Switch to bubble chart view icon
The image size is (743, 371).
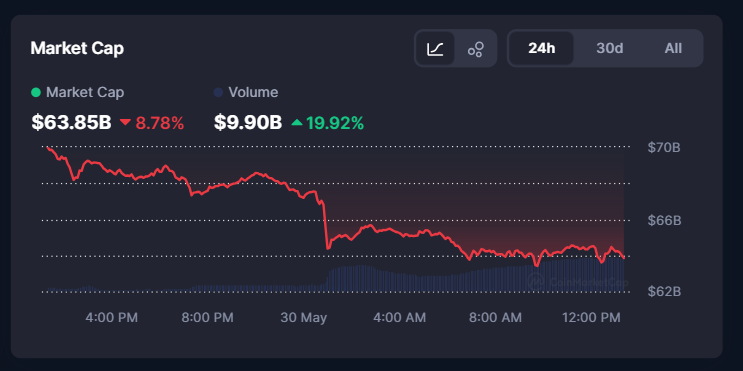tap(475, 48)
